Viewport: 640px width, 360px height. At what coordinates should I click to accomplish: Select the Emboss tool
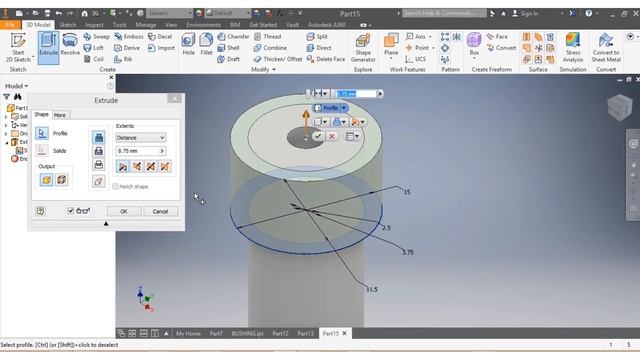click(x=129, y=37)
